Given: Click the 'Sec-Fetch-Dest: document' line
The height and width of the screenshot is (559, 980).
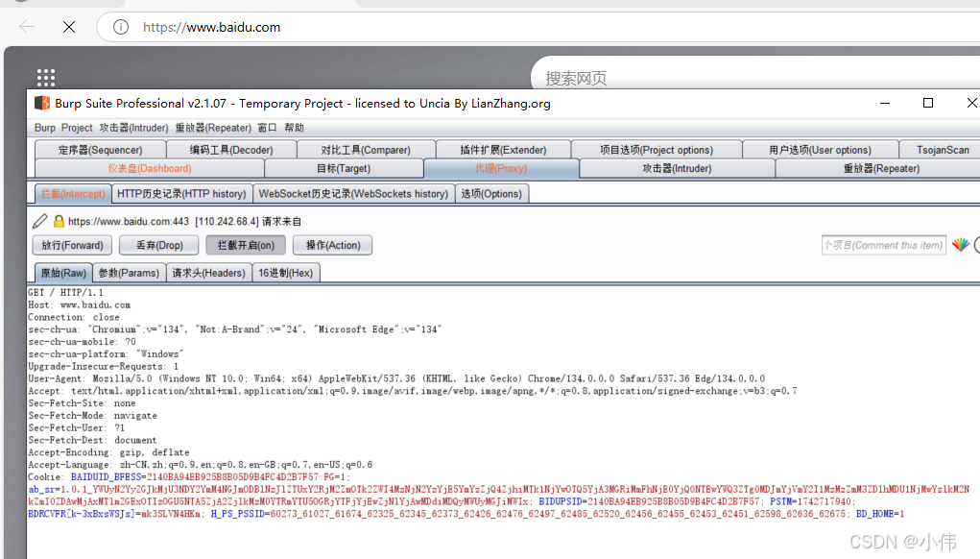Looking at the screenshot, I should coord(92,440).
